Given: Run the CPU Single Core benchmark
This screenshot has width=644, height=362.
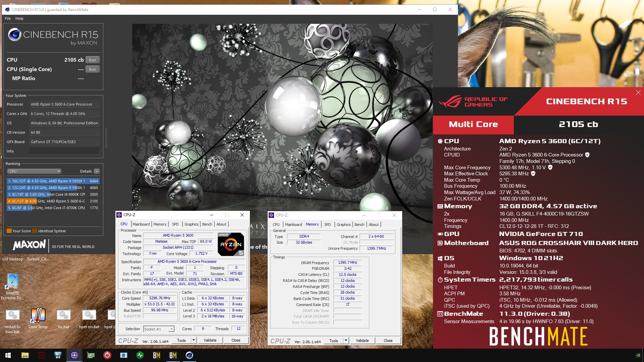Looking at the screenshot, I should (x=92, y=69).
